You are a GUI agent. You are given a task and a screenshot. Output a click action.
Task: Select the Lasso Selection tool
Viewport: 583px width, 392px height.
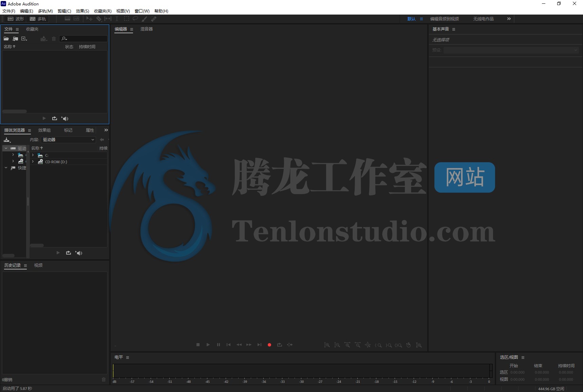135,19
